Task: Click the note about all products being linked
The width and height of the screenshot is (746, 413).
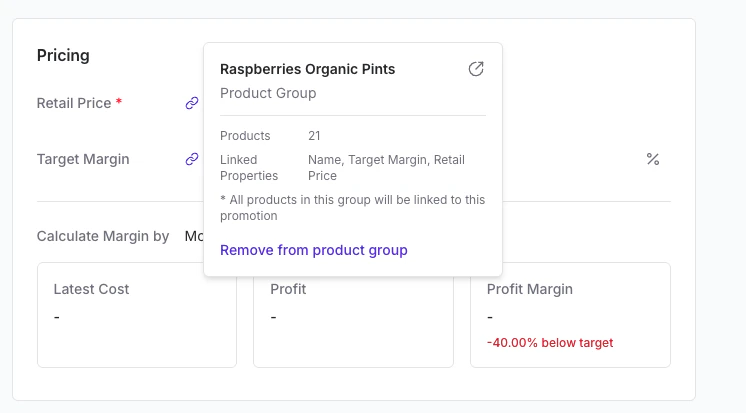Action: click(352, 207)
